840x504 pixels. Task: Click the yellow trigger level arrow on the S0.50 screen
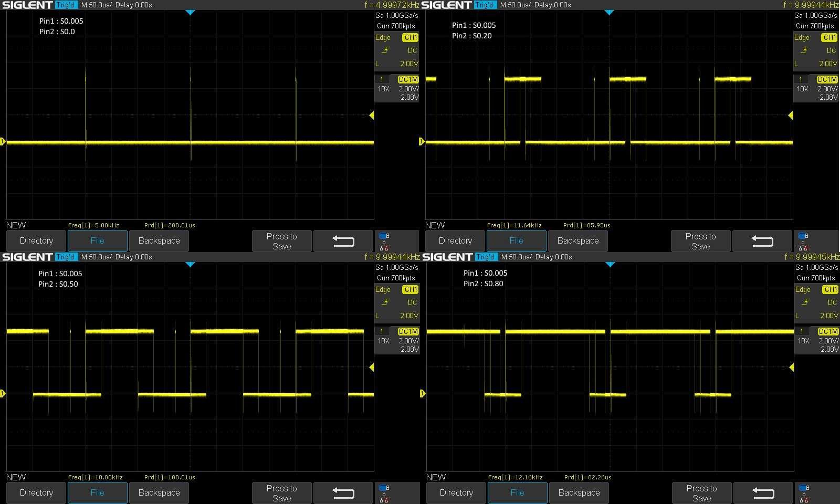click(x=372, y=367)
